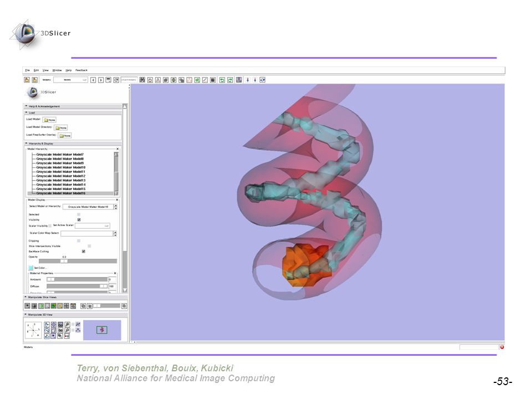Screen dimensions: 532x399
Task: Click the pink-bordered toolbar icon
Action: 190,80
